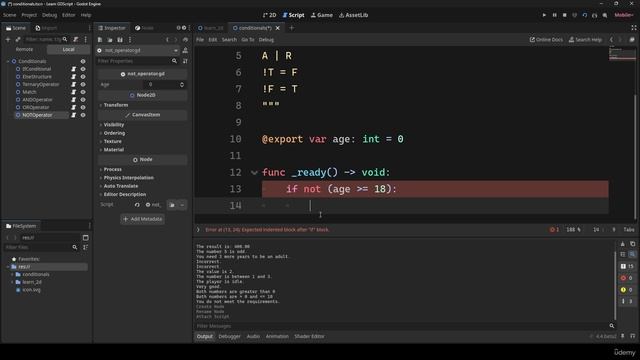Open NOTOperator node's script icon
The width and height of the screenshot is (640, 360).
click(73, 115)
